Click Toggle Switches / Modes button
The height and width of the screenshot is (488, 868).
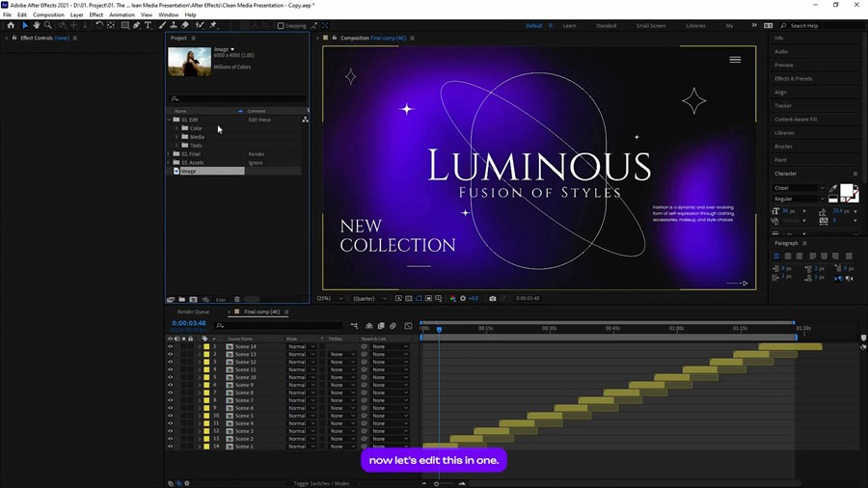click(321, 483)
